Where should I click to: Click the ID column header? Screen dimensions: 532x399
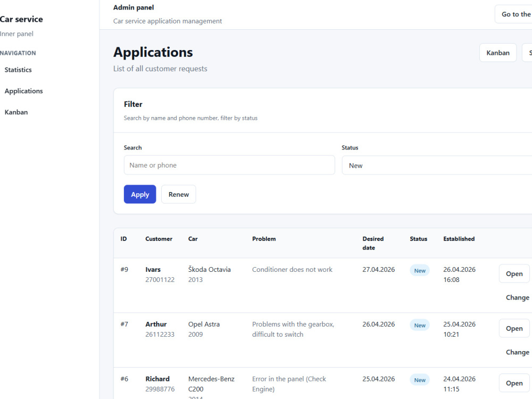pos(123,239)
